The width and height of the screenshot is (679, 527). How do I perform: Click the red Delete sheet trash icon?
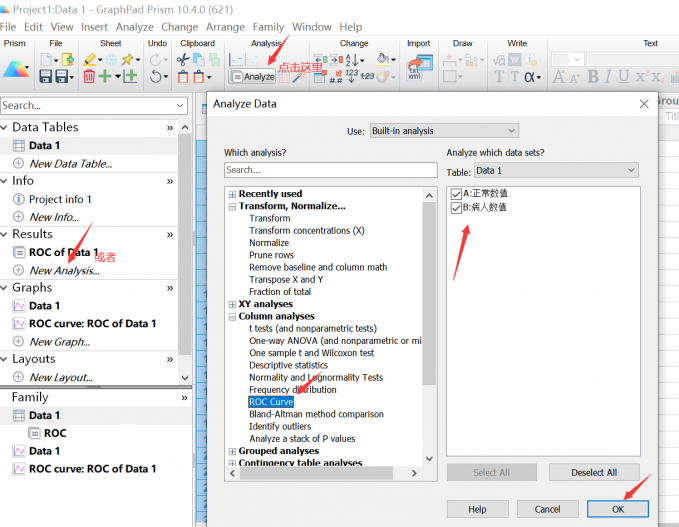coord(89,77)
